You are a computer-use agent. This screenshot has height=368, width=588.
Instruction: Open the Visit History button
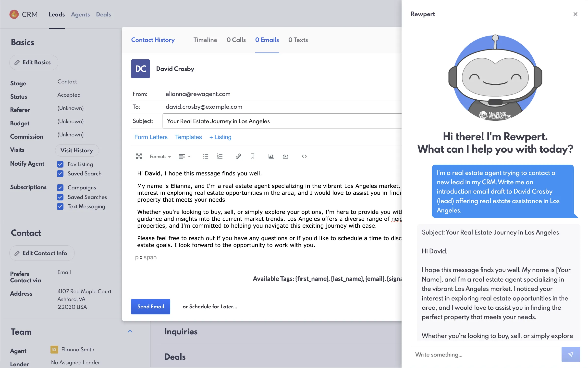click(77, 150)
